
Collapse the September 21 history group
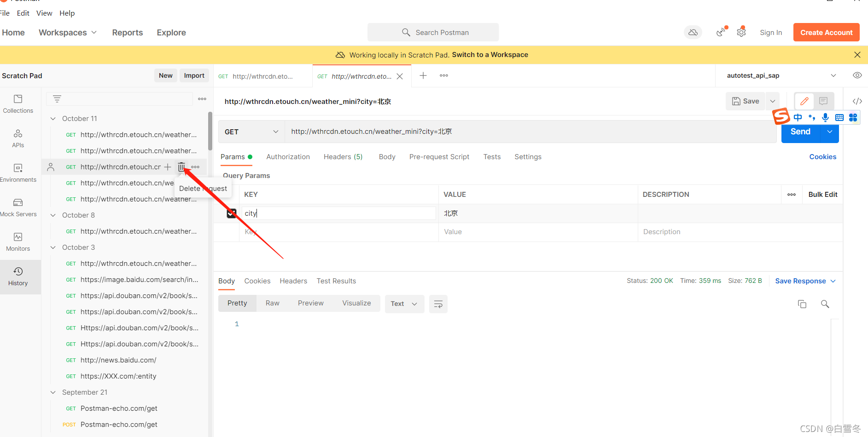click(x=53, y=392)
